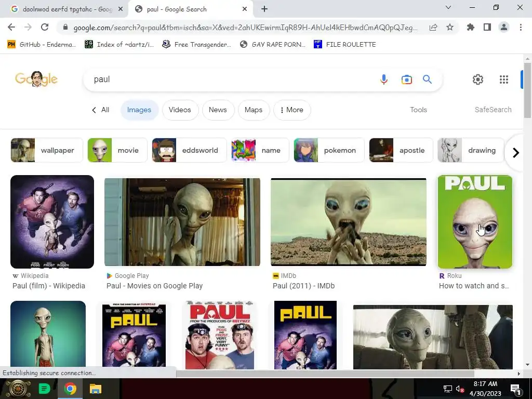The height and width of the screenshot is (399, 532).
Task: Open the 'Index of ~dartz/i...' bookmark
Action: (119, 45)
